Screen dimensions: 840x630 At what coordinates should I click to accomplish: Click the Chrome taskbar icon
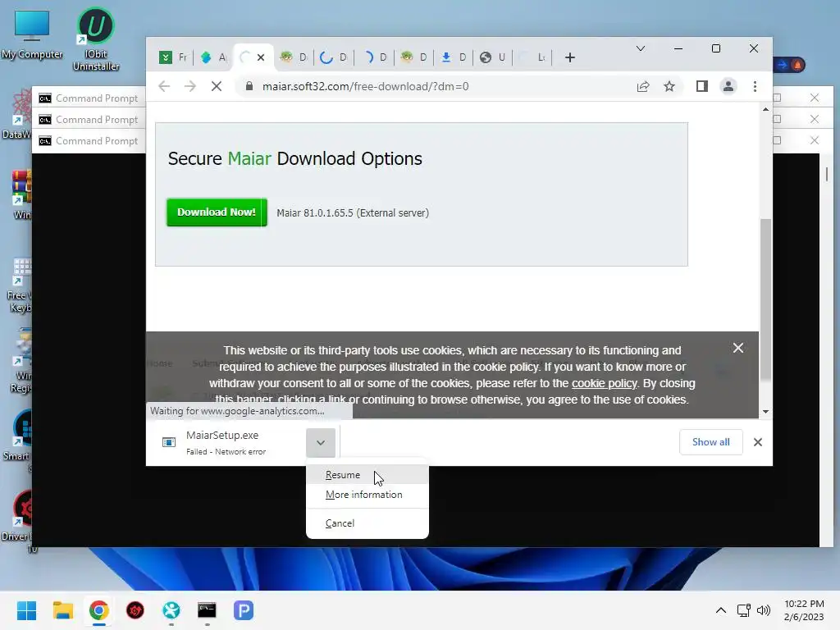(x=98, y=610)
